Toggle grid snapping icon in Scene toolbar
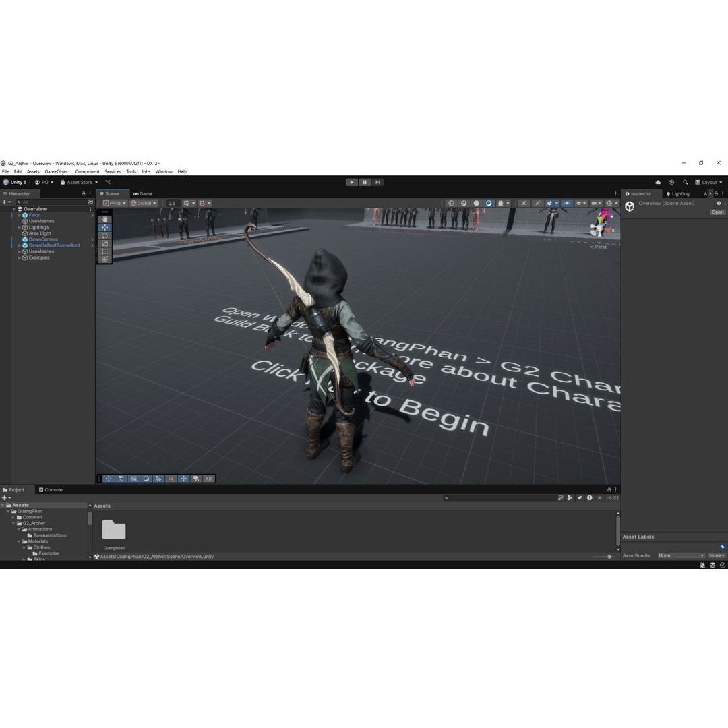Screen dimensions: 728x728 (204, 204)
